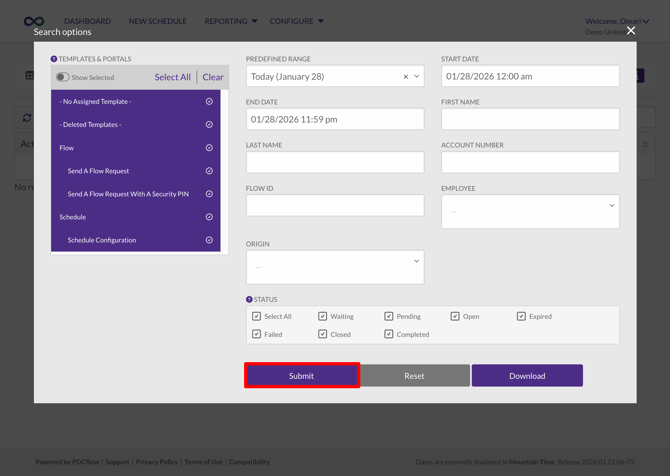The width and height of the screenshot is (670, 476).
Task: Select the Flow template row
Action: [136, 147]
